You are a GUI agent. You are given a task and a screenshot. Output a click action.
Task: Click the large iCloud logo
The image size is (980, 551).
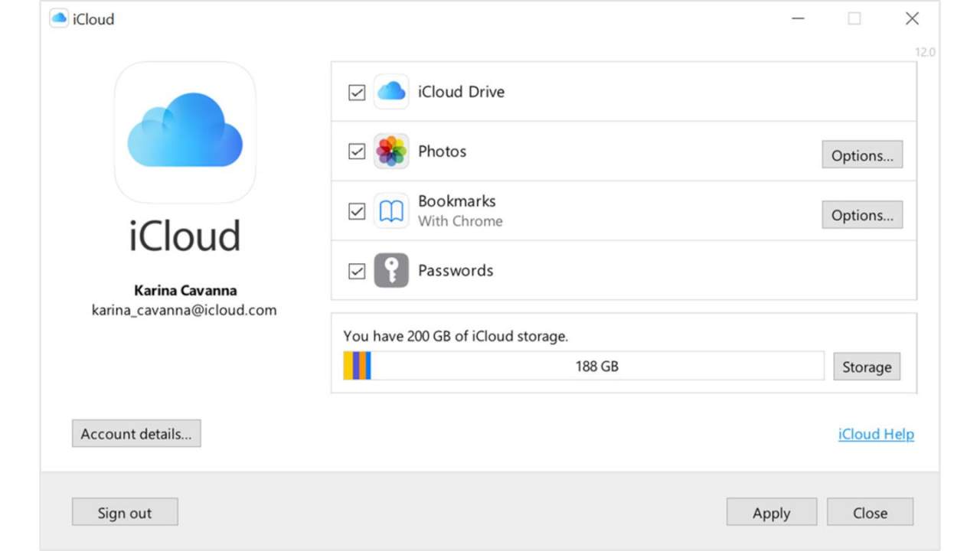(x=185, y=131)
